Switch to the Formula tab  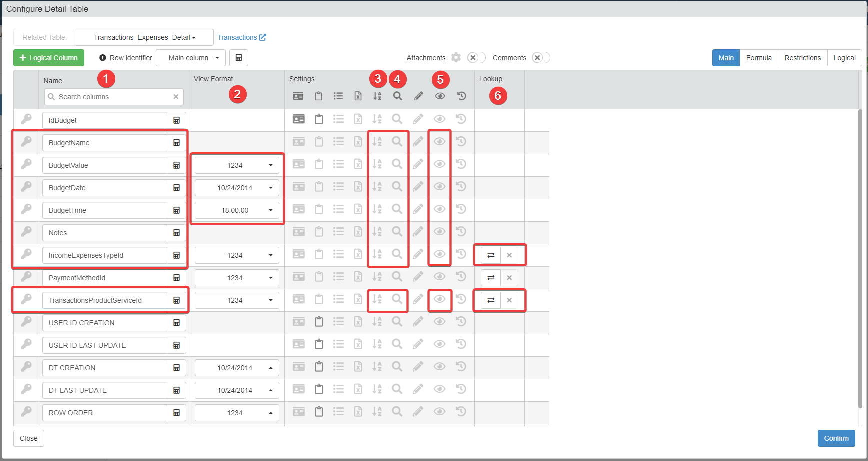coord(759,58)
